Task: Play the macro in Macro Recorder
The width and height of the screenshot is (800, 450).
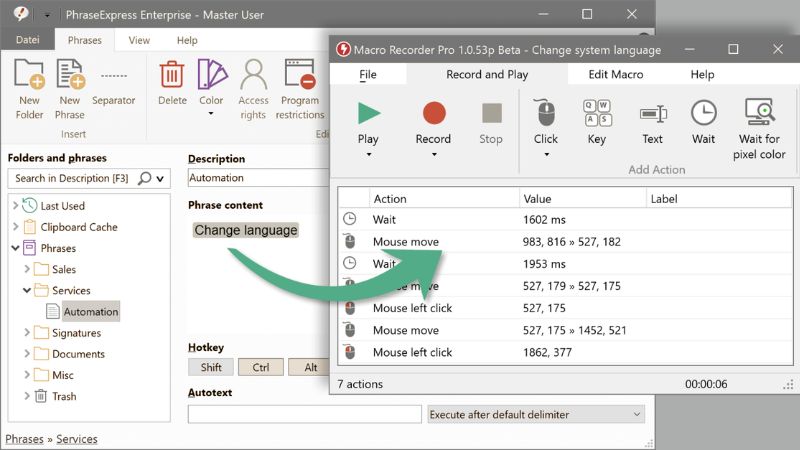Action: click(x=368, y=113)
